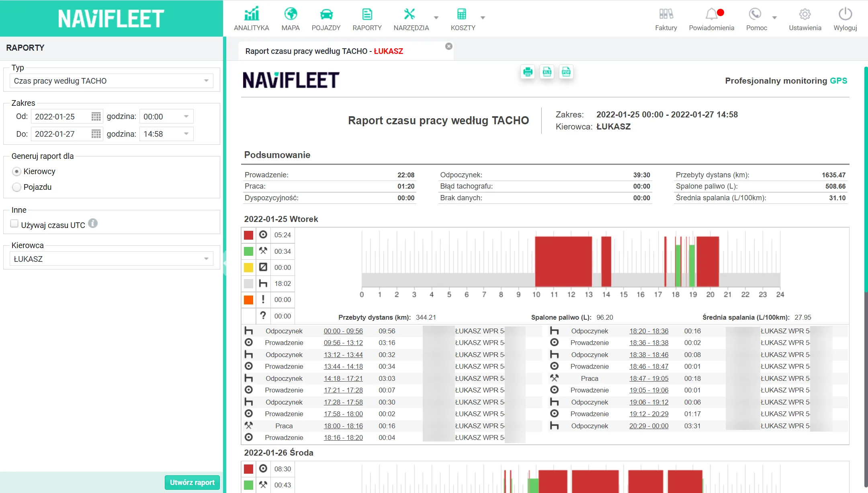Expand the Typ report dropdown
The width and height of the screenshot is (868, 493).
tap(111, 81)
